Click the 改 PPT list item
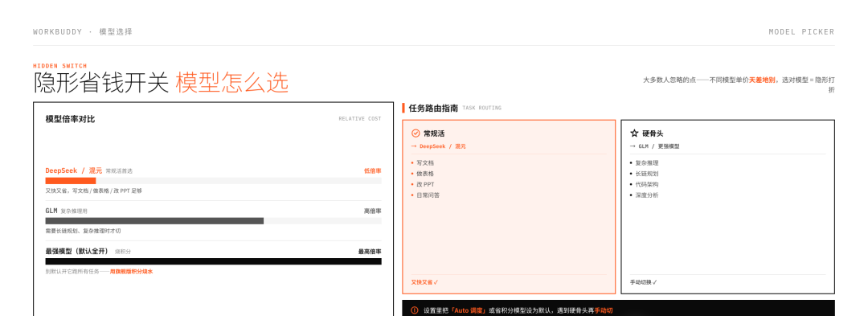 tap(425, 184)
